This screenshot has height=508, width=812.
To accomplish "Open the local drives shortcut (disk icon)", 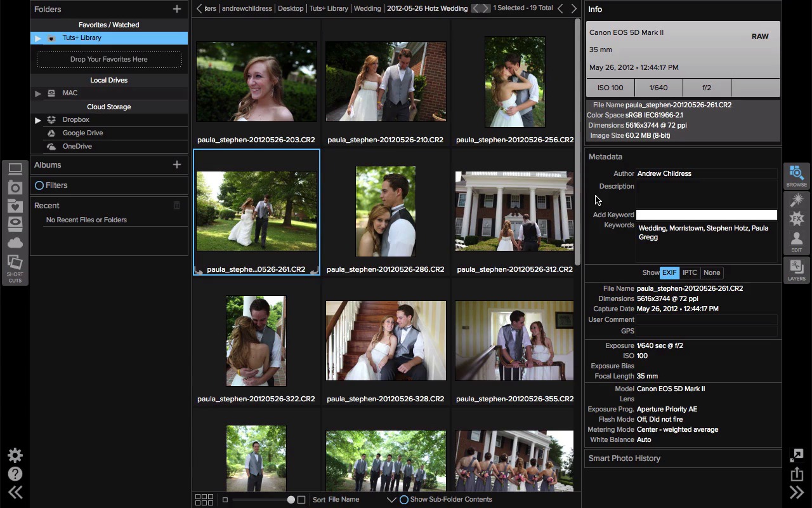I will [x=15, y=224].
